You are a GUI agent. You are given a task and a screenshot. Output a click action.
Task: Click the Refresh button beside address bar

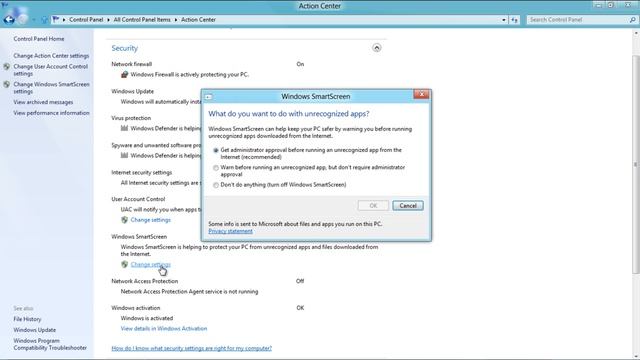point(514,20)
